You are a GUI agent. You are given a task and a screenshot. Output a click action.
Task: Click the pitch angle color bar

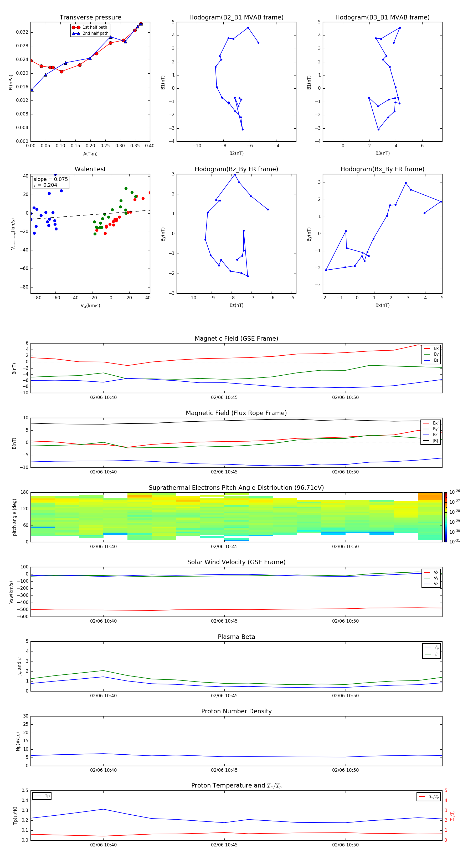446,517
